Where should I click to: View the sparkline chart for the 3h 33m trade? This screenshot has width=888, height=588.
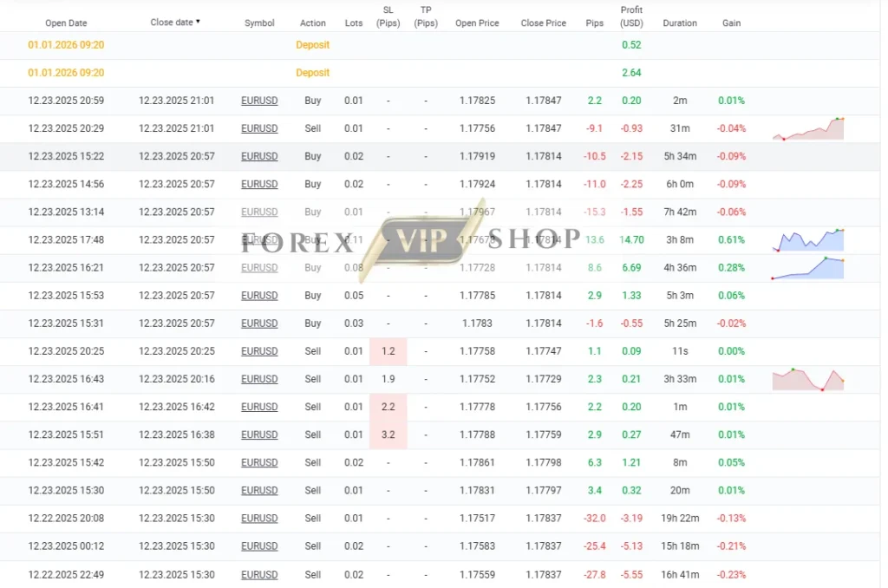pos(808,380)
